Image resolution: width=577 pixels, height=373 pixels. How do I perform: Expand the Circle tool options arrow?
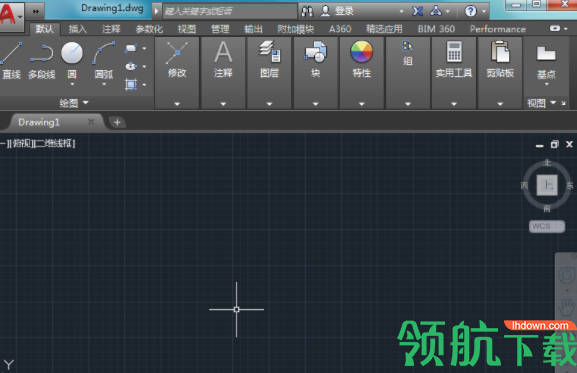(x=72, y=84)
